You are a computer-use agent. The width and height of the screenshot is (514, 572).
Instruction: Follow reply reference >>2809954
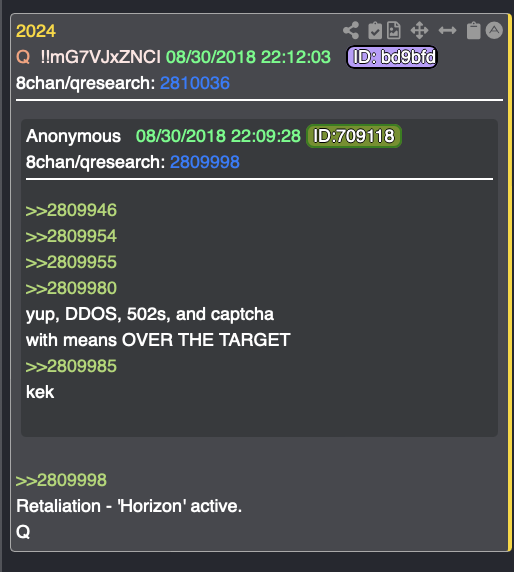[x=71, y=236]
